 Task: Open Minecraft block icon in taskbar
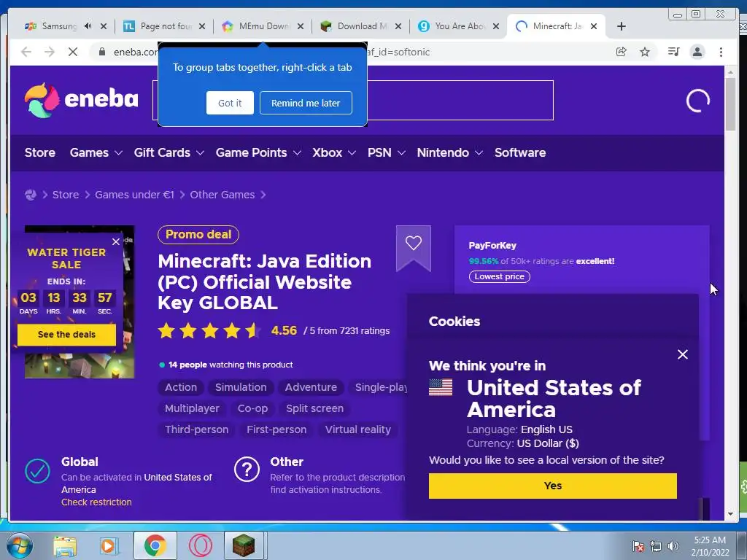244,545
